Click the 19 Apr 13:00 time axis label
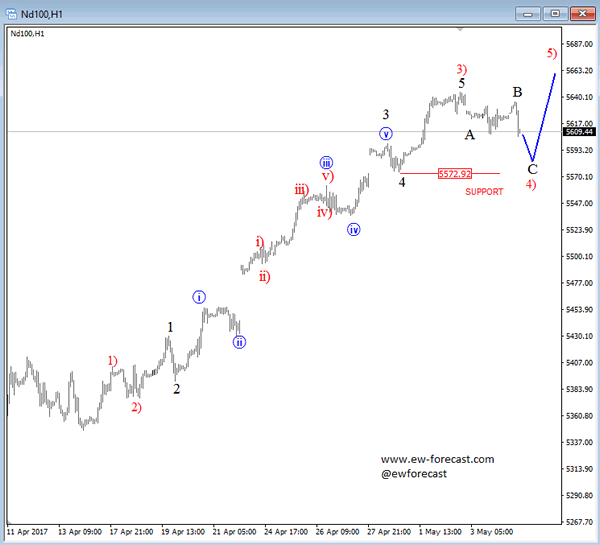 click(x=183, y=532)
